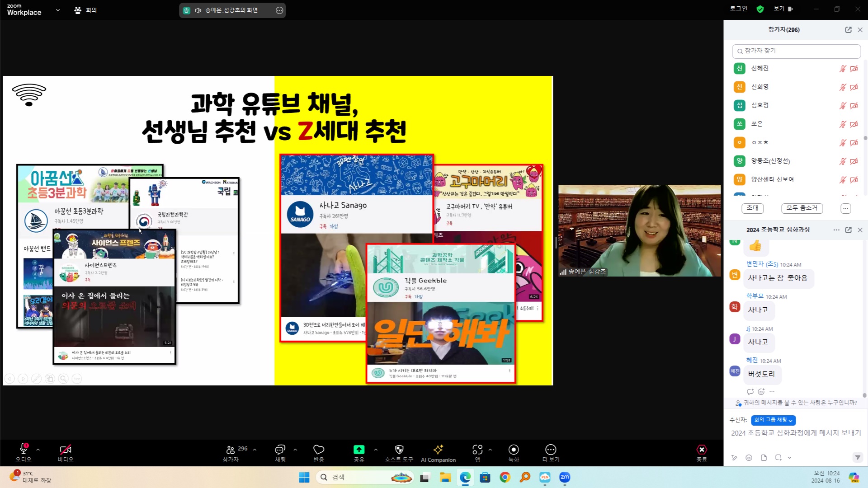Toggle mute icon for 신희영
Screen dimensions: 868x488
[x=843, y=87]
